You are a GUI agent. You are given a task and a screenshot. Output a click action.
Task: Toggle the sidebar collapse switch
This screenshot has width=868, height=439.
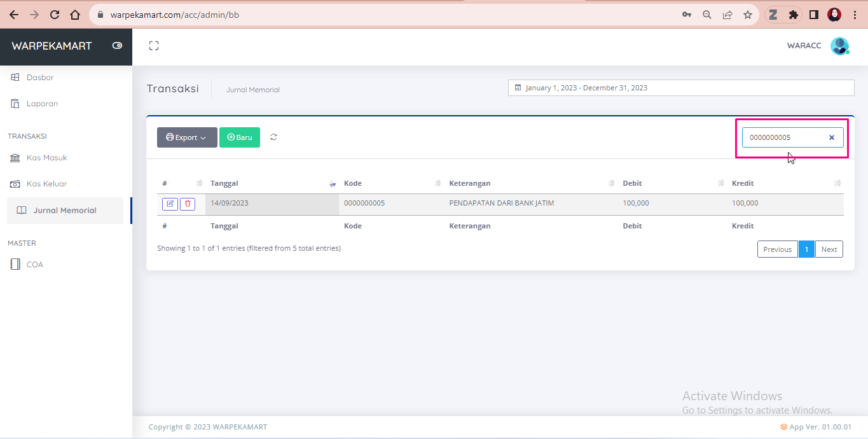(117, 46)
